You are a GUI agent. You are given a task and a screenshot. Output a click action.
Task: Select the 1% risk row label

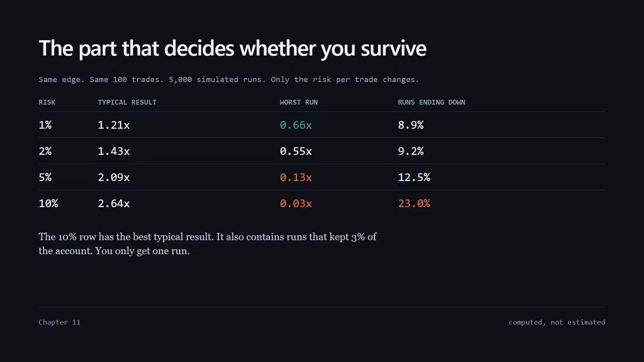(x=45, y=125)
